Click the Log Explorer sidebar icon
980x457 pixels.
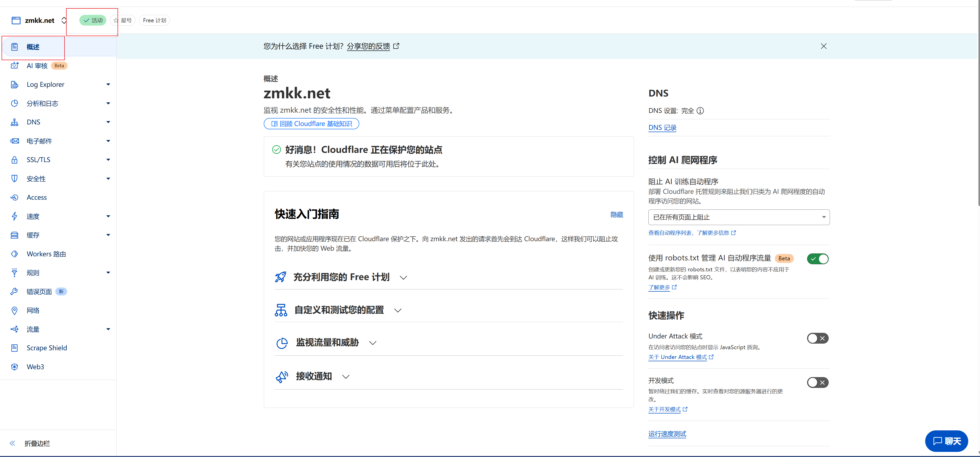tap(14, 84)
